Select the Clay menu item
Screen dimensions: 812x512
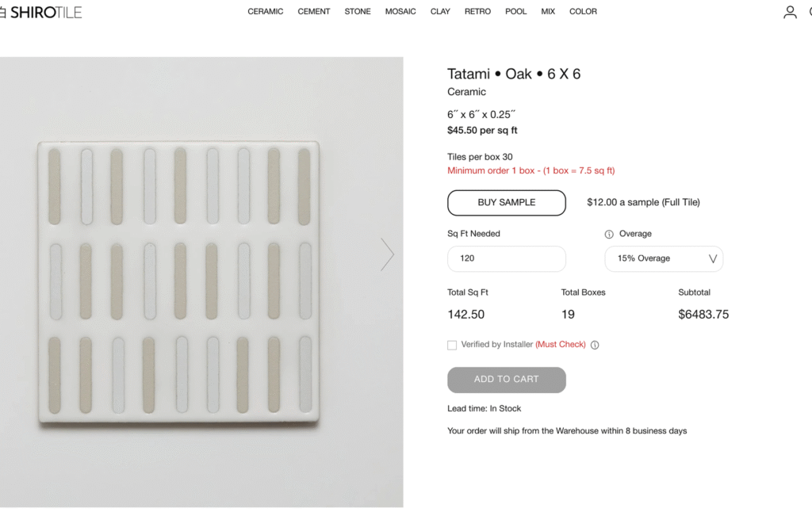coord(440,12)
